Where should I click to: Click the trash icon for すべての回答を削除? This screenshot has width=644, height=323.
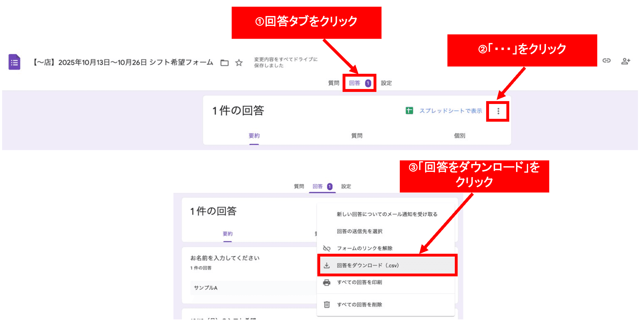point(326,304)
